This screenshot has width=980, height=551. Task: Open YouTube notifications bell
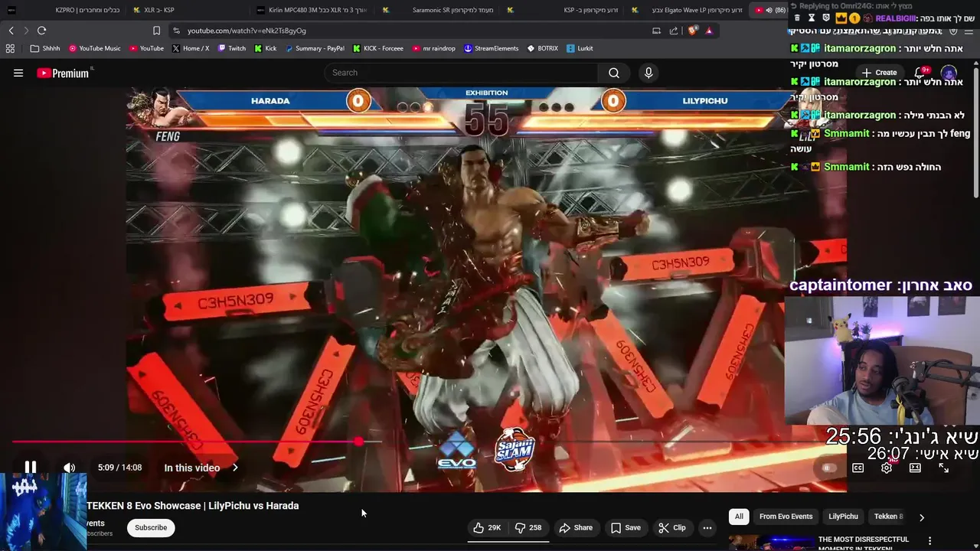(x=920, y=73)
